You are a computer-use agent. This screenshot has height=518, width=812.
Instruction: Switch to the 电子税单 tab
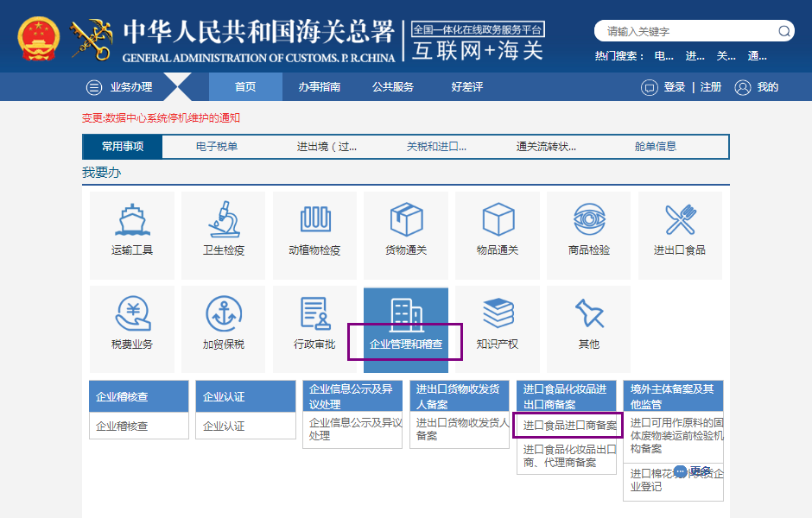[218, 146]
